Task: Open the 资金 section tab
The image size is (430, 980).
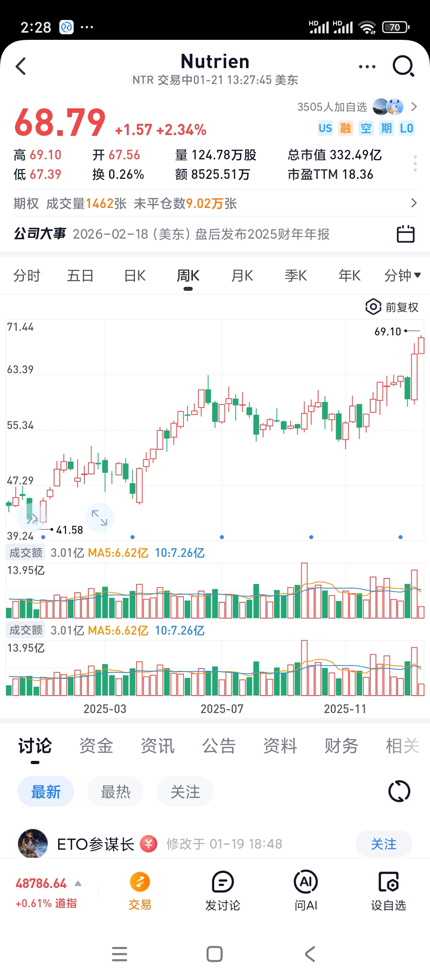Action: [96, 746]
